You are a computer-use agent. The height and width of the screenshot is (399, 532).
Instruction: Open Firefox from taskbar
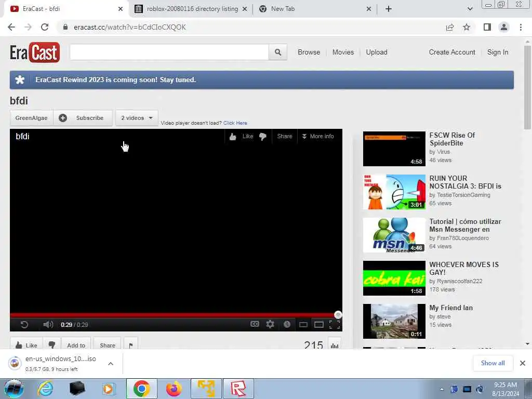174,389
